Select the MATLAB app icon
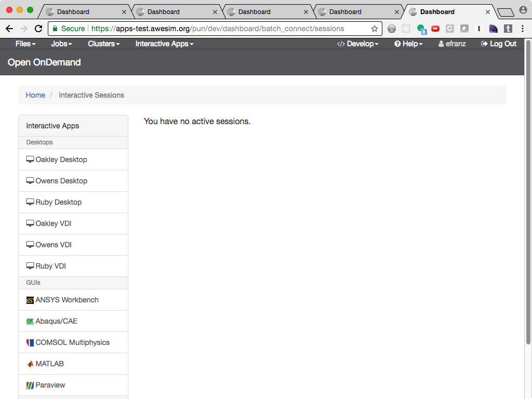Image resolution: width=532 pixels, height=399 pixels. click(x=30, y=363)
